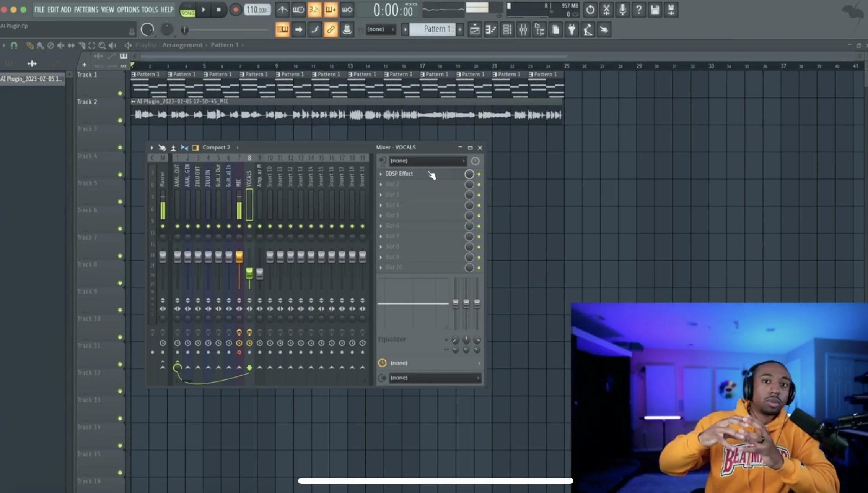
Task: Click the typing keyboard to piano icon
Action: coord(282,29)
